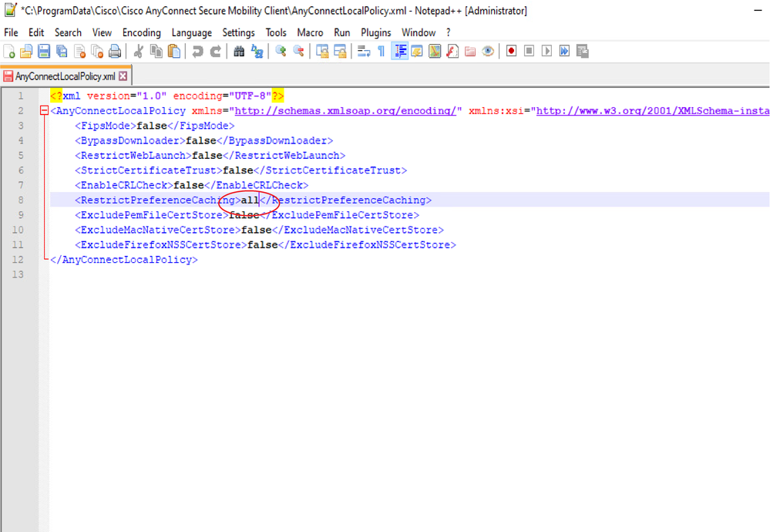This screenshot has width=770, height=532.
Task: Click the BypassDownloader opening tag
Action: [130, 140]
